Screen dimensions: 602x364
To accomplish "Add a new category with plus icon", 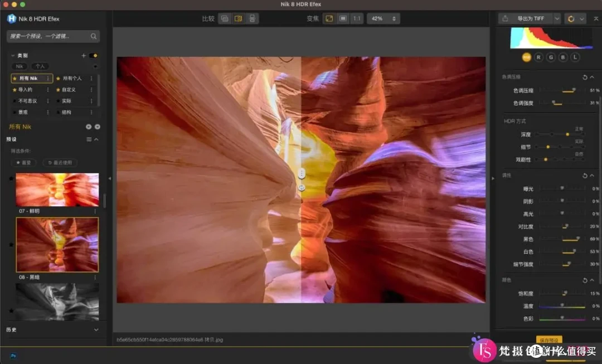I will pos(83,56).
